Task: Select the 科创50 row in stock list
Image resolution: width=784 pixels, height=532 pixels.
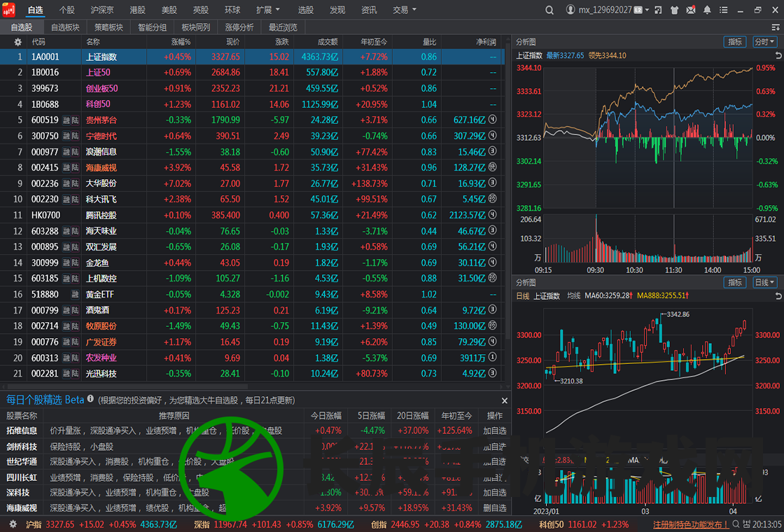Action: 253,104
